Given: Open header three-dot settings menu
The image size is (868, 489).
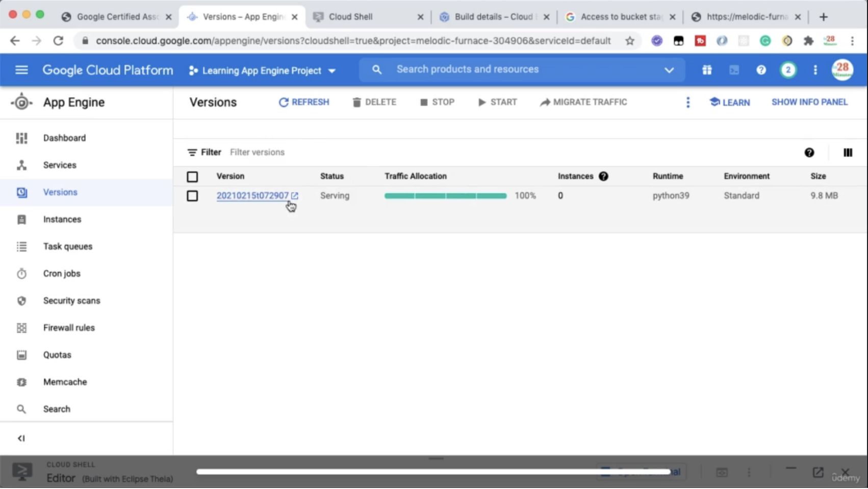Looking at the screenshot, I should coord(815,70).
